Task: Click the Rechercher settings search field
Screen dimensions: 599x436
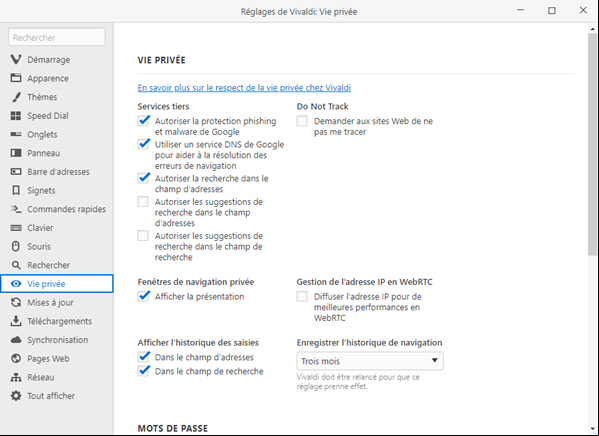Action: coord(57,37)
